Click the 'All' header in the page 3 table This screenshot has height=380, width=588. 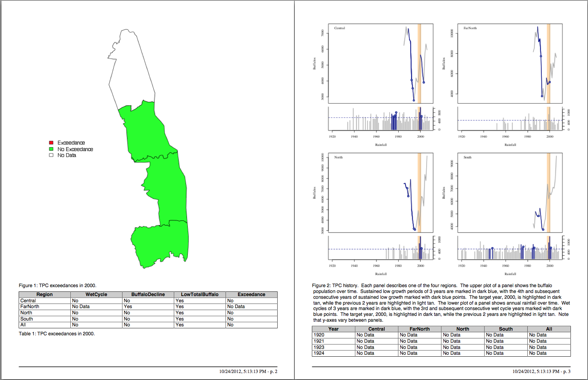tap(549, 329)
